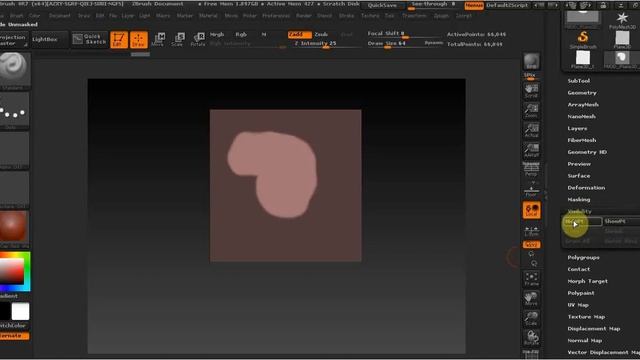Select the Scale tool with S badge
640x360 pixels.
178,39
